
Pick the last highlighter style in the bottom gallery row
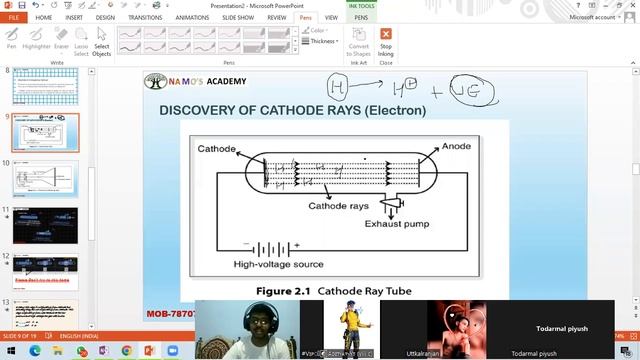click(x=279, y=47)
